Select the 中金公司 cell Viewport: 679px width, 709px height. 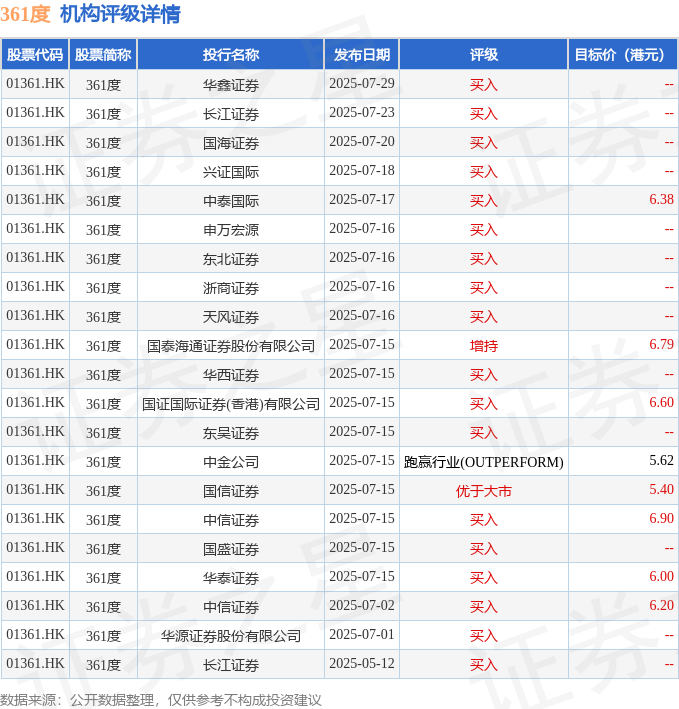point(231,462)
